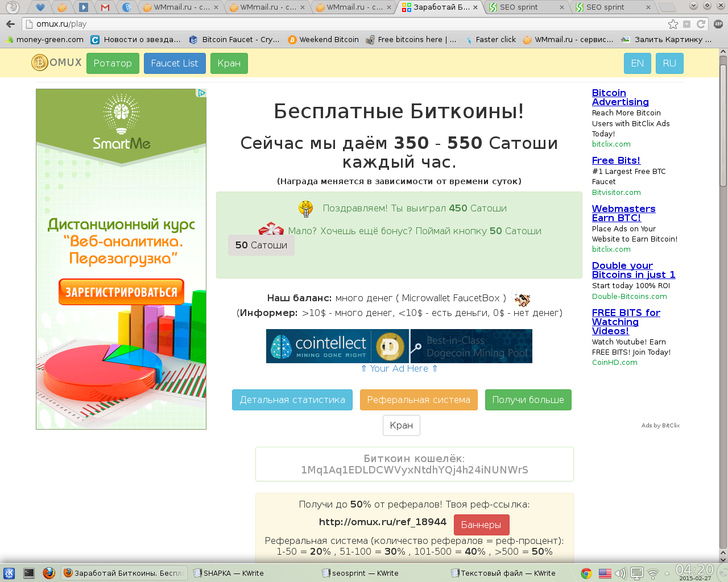This screenshot has width=728, height=582.
Task: Click the Bitvisitor.com URL
Action: (x=617, y=193)
